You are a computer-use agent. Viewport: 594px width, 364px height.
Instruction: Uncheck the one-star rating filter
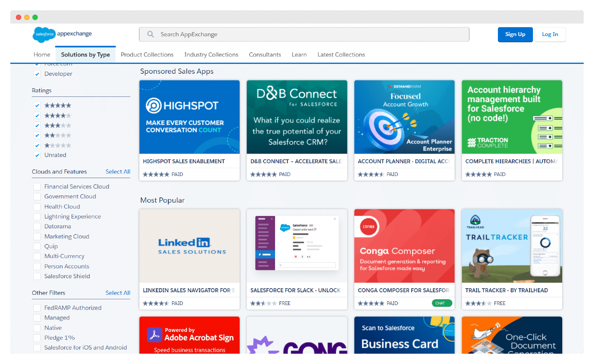tap(37, 145)
